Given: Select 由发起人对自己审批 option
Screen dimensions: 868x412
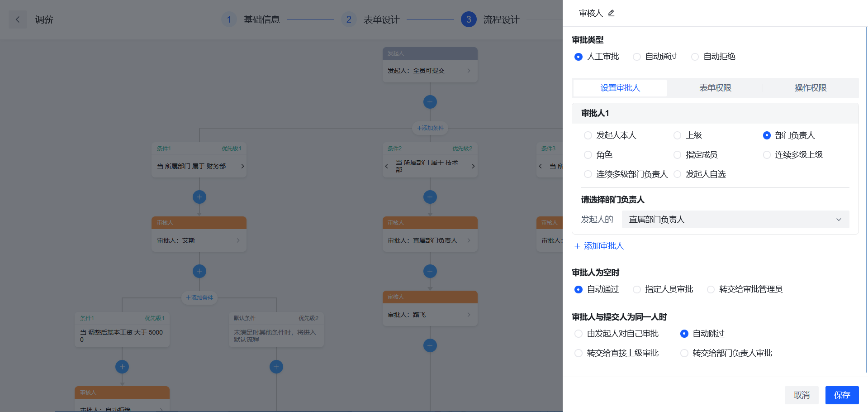Looking at the screenshot, I should (616, 334).
